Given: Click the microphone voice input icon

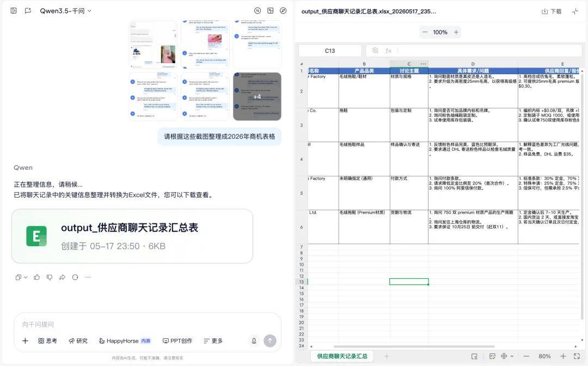Looking at the screenshot, I should [x=254, y=340].
